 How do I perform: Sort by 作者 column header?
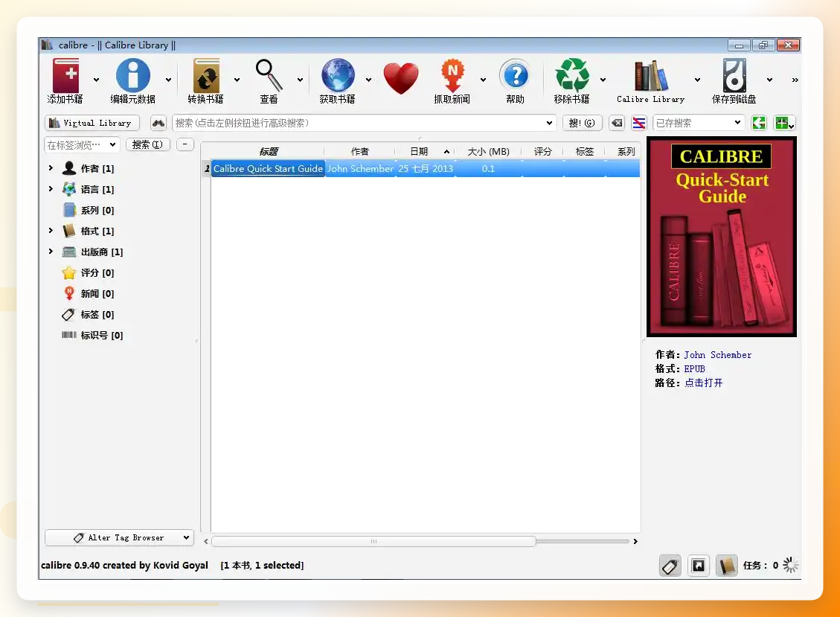(x=360, y=152)
